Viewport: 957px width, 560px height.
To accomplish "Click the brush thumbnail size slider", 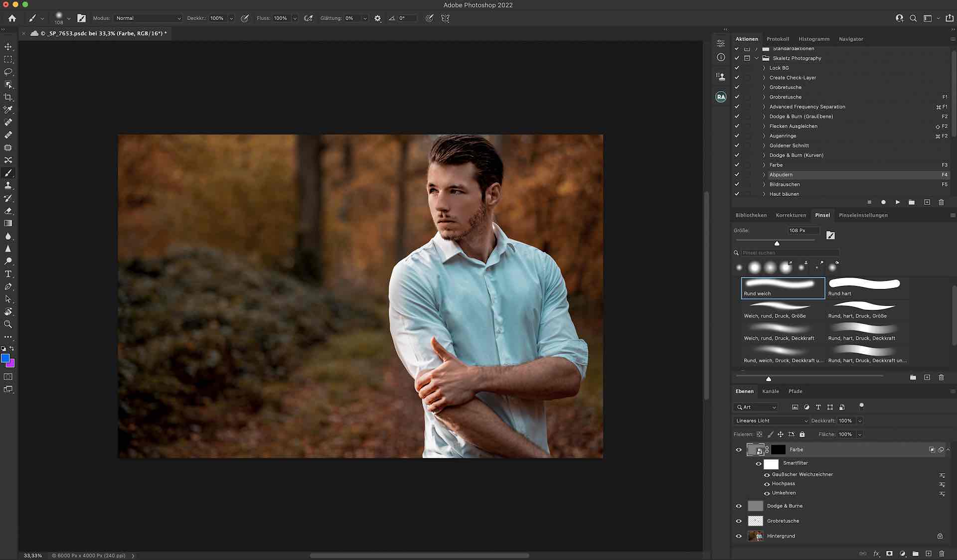I will point(769,379).
